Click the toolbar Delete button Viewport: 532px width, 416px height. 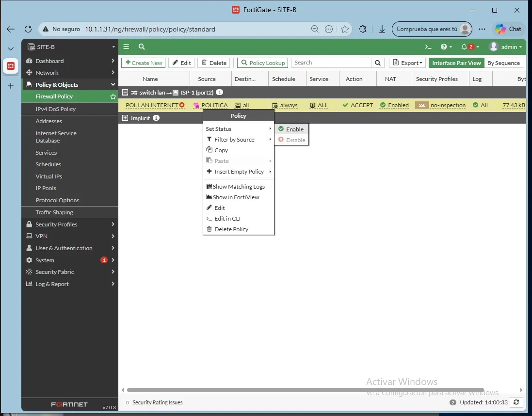tap(214, 63)
